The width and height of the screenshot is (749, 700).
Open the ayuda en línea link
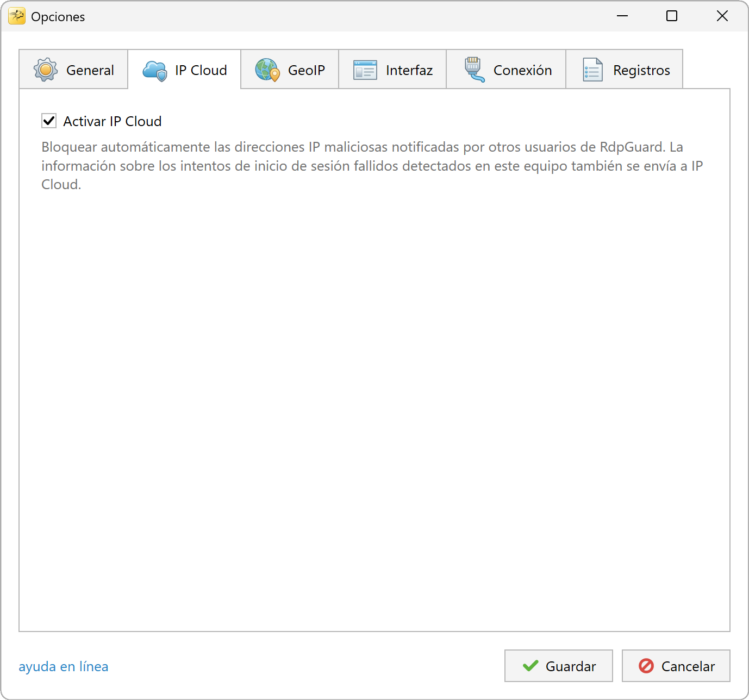coord(64,666)
